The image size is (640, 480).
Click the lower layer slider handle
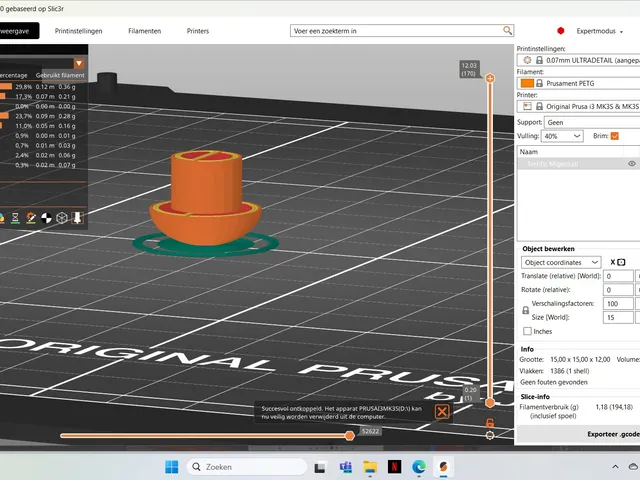(x=490, y=403)
